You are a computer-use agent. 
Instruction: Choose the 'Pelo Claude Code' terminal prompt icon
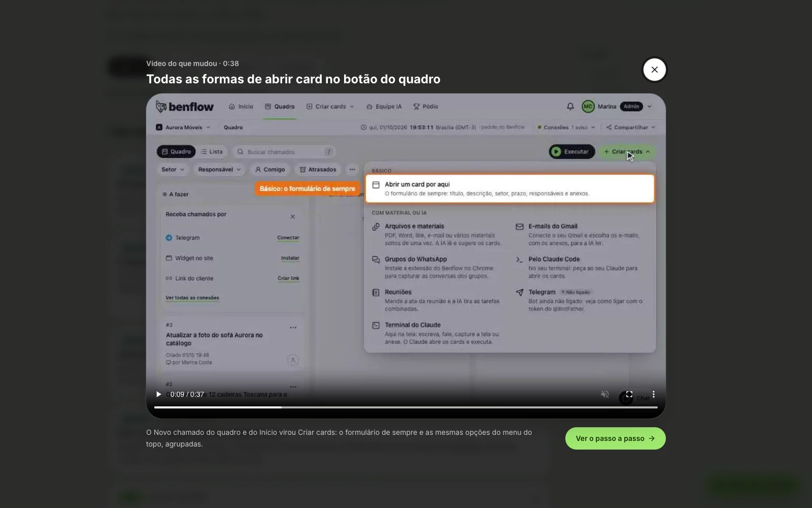(x=520, y=260)
